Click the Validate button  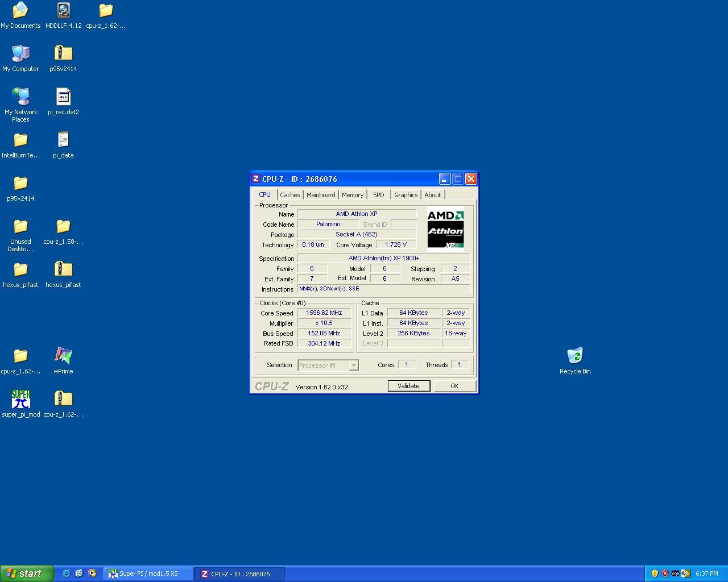click(408, 386)
